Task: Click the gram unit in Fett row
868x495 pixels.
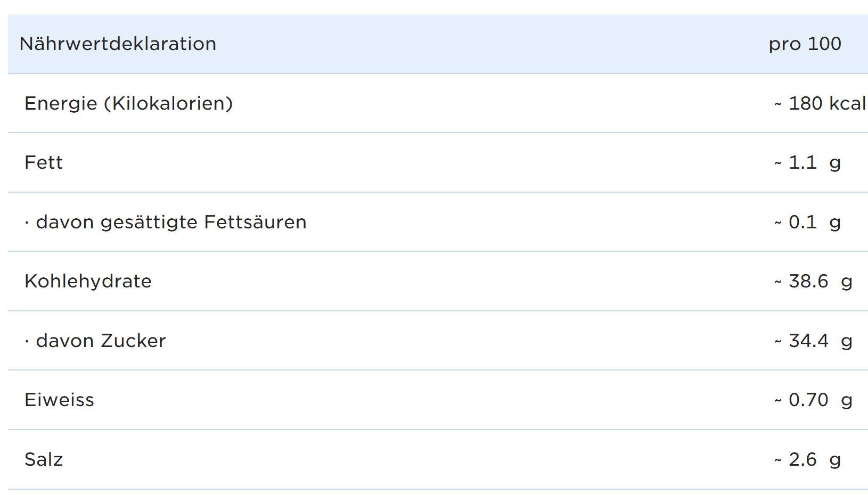Action: 835,163
